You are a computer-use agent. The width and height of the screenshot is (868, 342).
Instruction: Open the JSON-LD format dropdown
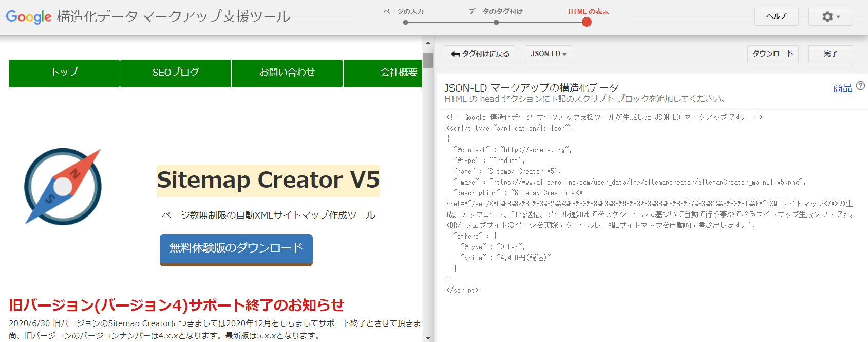coord(548,54)
